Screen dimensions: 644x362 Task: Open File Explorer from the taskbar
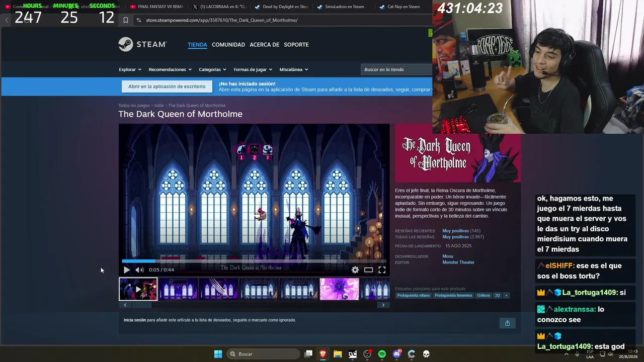pos(338,354)
